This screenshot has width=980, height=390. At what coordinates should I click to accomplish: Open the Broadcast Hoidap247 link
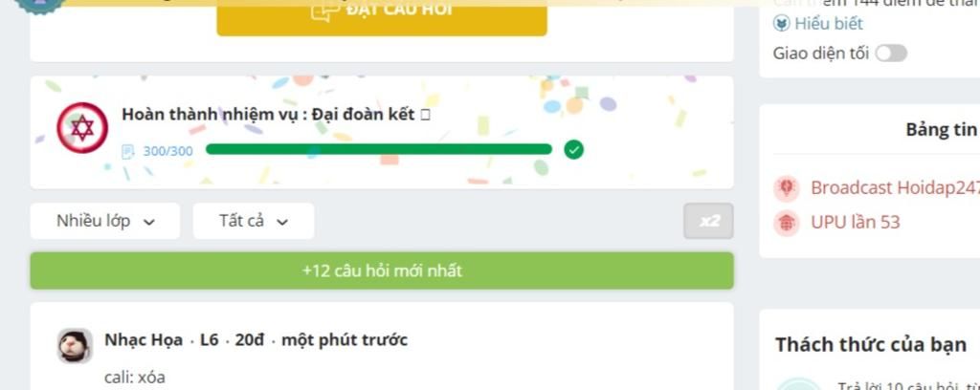895,187
